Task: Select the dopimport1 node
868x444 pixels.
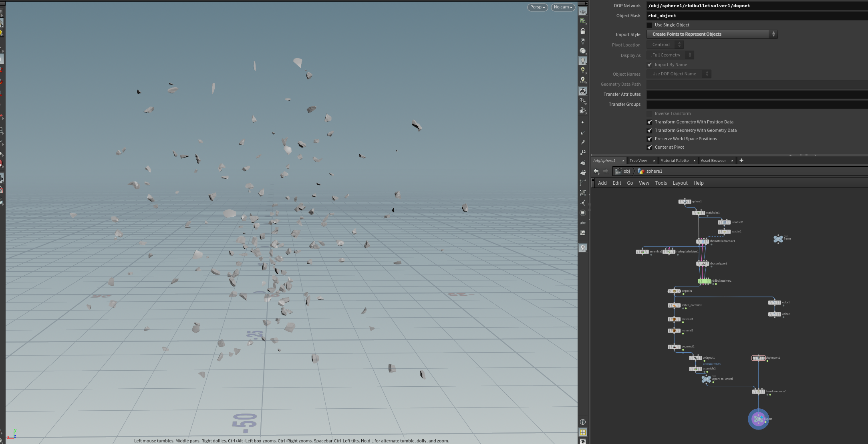Action: (x=758, y=358)
